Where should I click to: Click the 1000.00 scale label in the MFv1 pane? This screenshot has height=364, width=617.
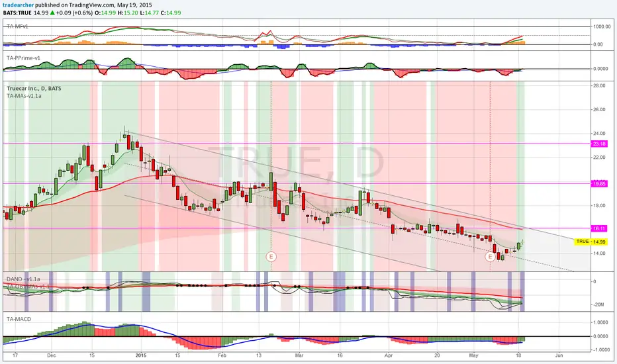tap(602, 26)
